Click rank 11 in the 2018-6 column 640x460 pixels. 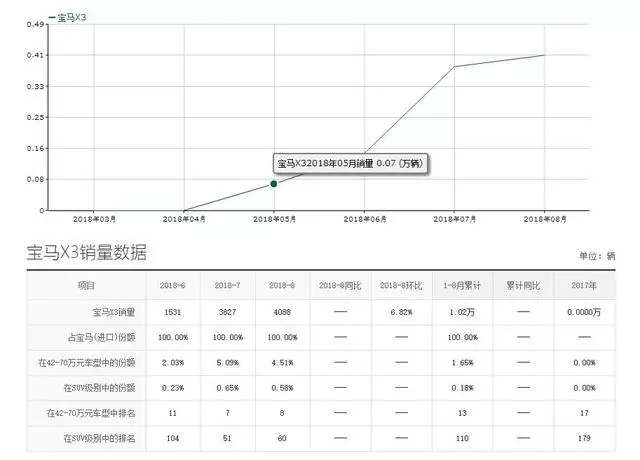(x=173, y=413)
